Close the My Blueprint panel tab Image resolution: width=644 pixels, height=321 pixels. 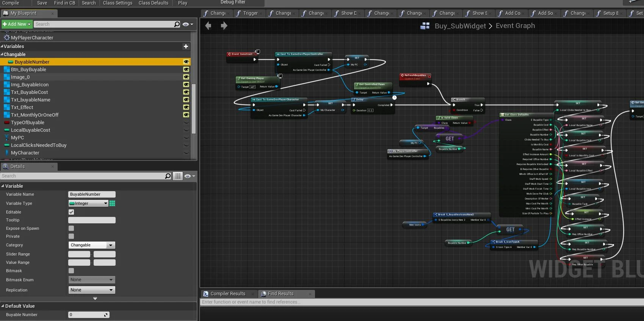pos(53,13)
